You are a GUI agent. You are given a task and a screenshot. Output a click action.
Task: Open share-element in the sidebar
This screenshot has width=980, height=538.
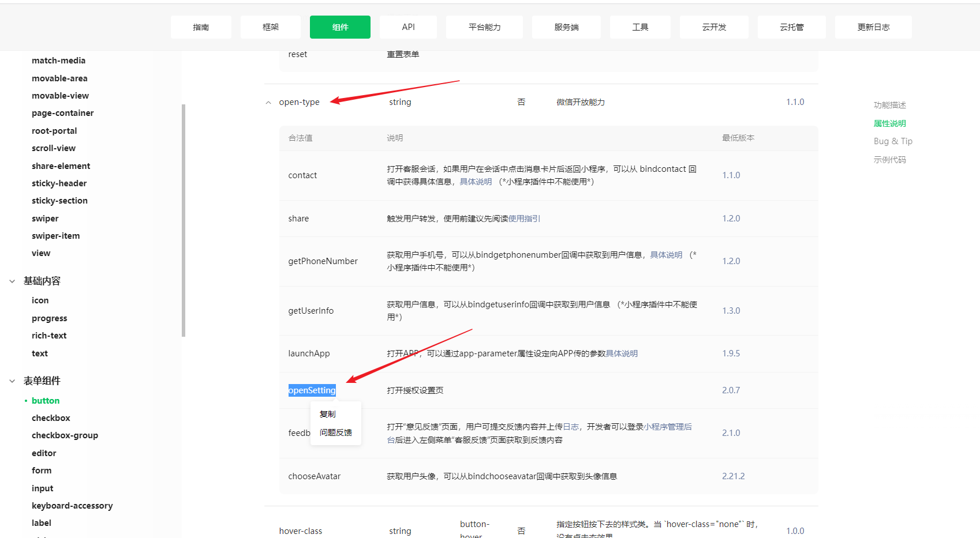(x=61, y=166)
